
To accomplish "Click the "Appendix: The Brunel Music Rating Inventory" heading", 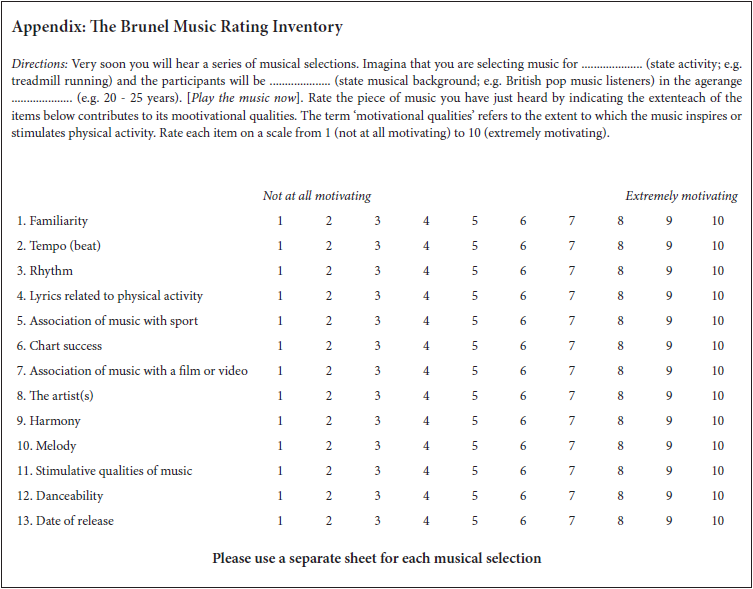I will coord(177,27).
